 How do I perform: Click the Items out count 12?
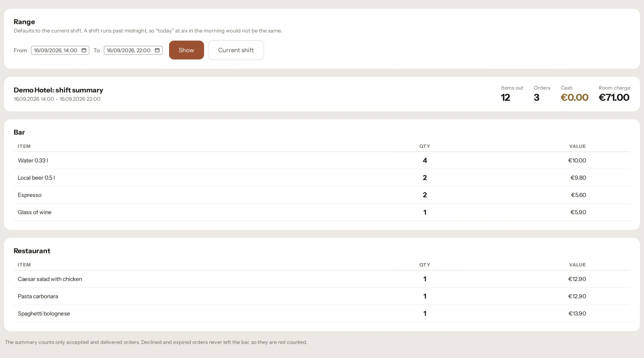(505, 97)
